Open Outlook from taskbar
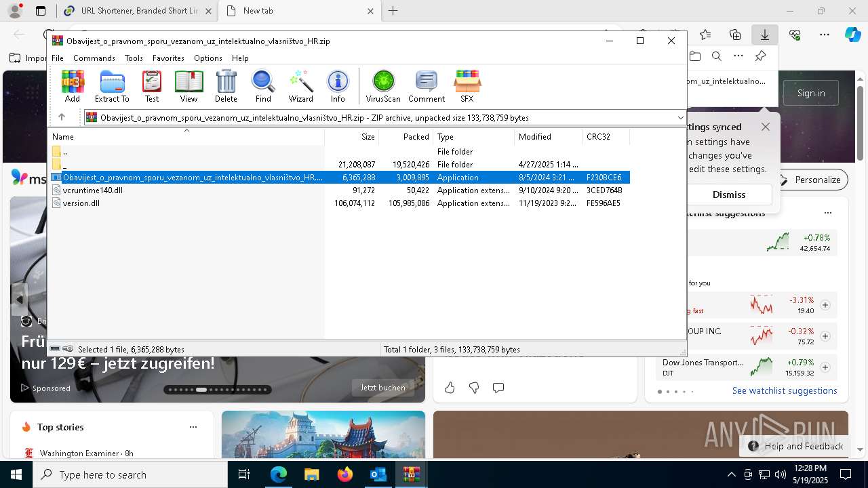The height and width of the screenshot is (488, 868). point(378,474)
